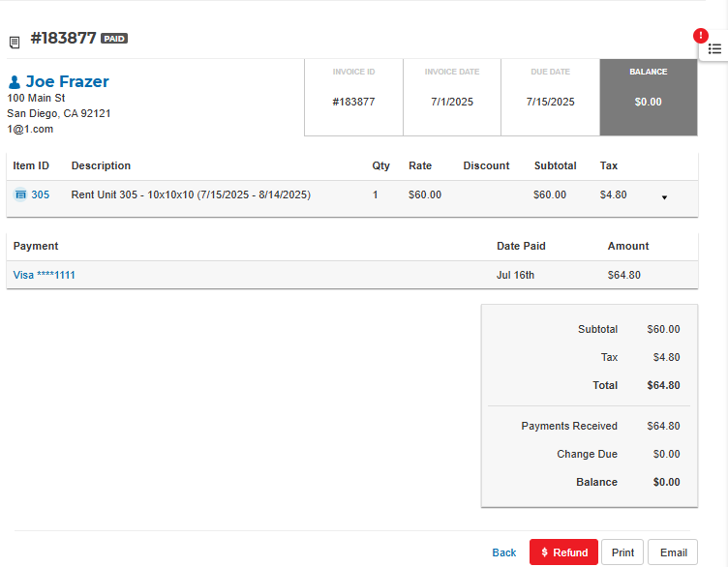Screen dimensions: 728x567
Task: Click the storage unit icon beside 305
Action: point(20,194)
